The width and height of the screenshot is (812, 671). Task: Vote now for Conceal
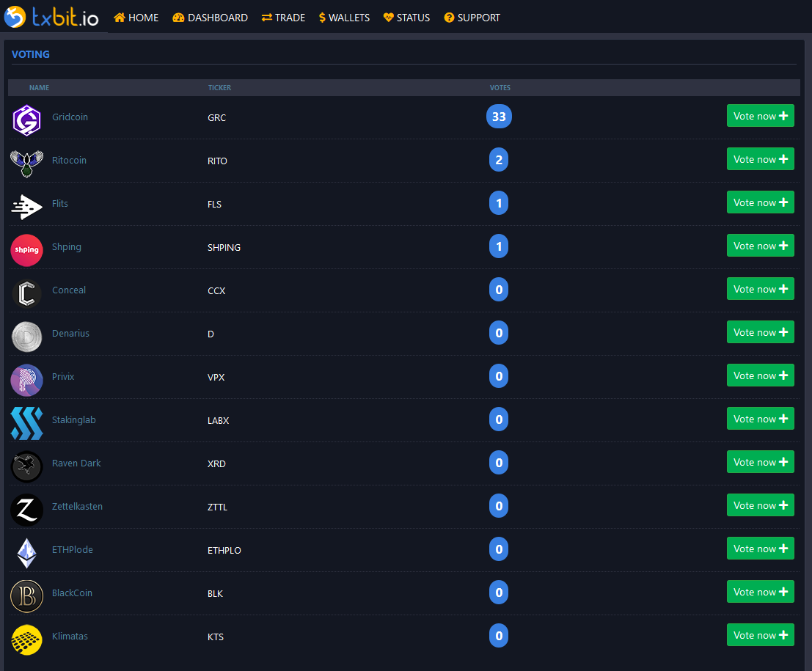(760, 289)
